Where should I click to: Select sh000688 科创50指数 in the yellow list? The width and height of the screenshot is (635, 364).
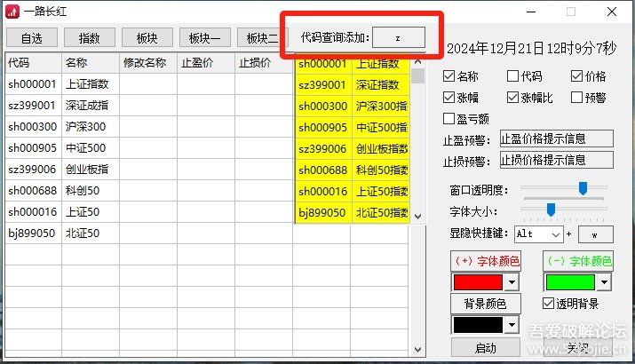coord(352,170)
